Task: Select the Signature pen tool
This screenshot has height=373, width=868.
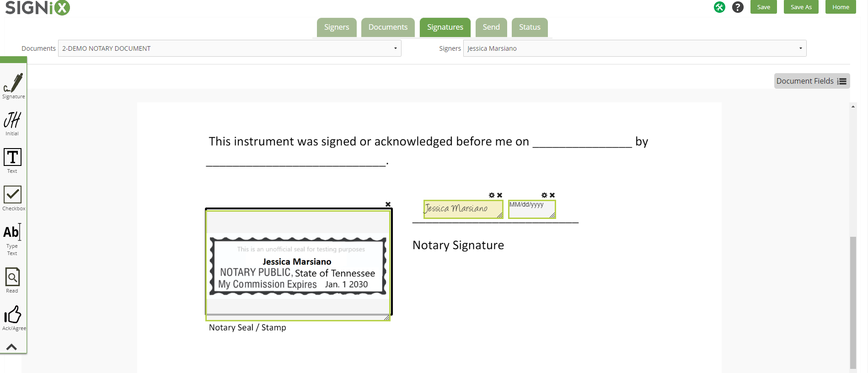Action: click(x=13, y=85)
